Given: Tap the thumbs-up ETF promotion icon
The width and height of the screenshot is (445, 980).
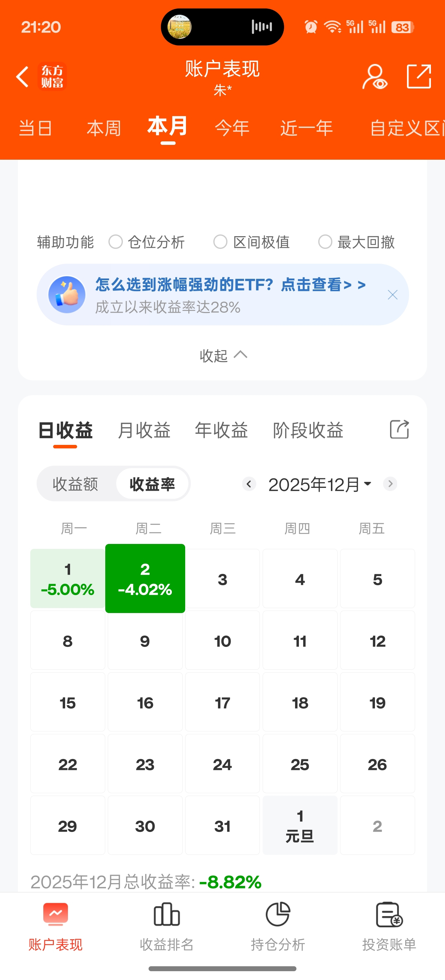Looking at the screenshot, I should click(67, 294).
